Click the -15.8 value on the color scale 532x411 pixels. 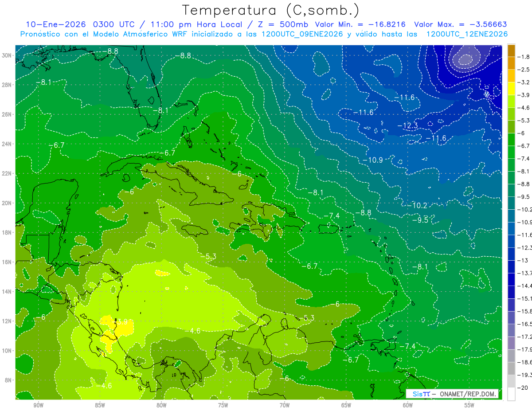click(525, 311)
